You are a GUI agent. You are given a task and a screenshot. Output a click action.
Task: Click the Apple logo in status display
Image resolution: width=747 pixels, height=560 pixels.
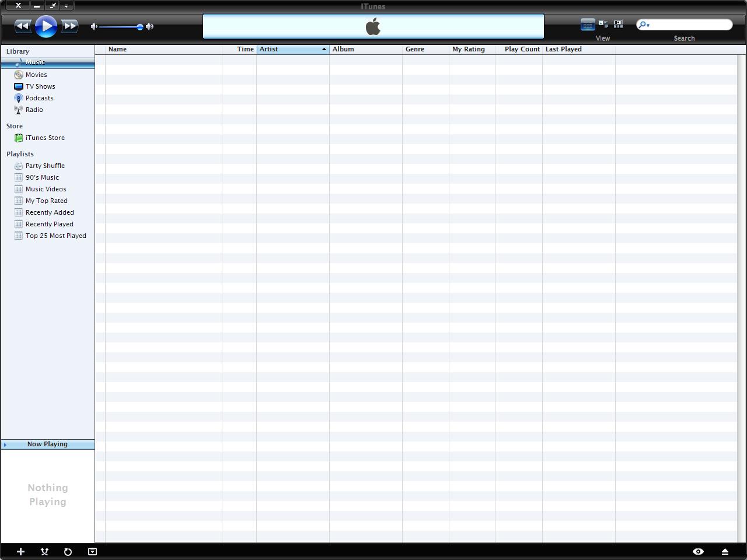coord(373,26)
